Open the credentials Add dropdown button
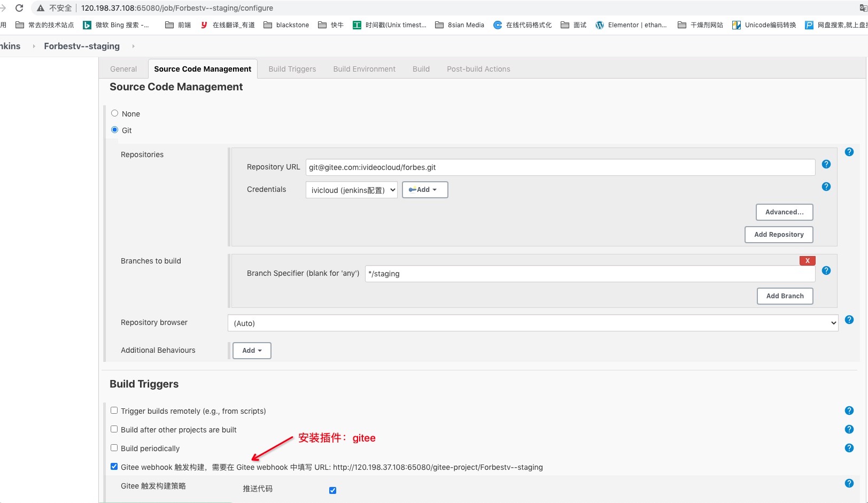This screenshot has width=868, height=503. pyautogui.click(x=425, y=190)
